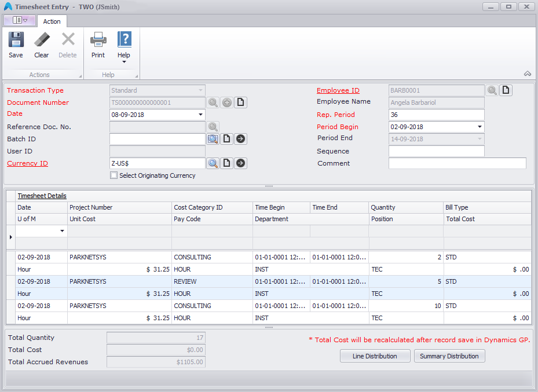Image resolution: width=538 pixels, height=392 pixels.
Task: Click the Quantity column header
Action: pos(406,207)
